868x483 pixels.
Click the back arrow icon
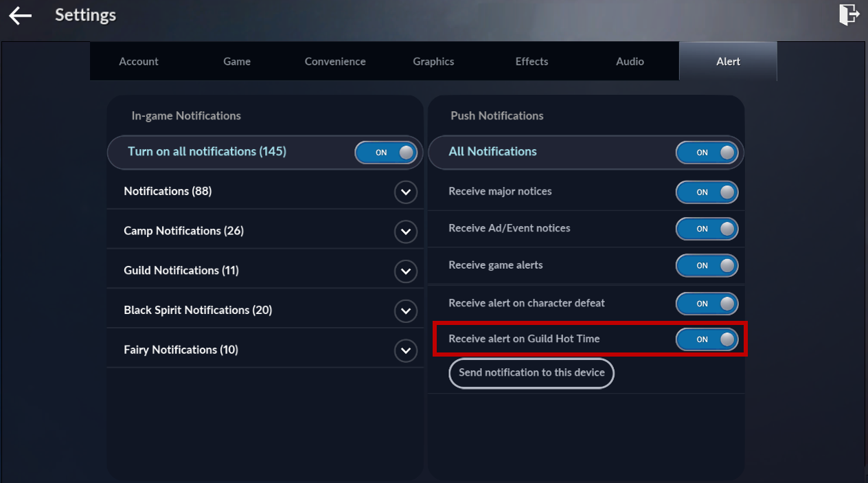[x=21, y=15]
